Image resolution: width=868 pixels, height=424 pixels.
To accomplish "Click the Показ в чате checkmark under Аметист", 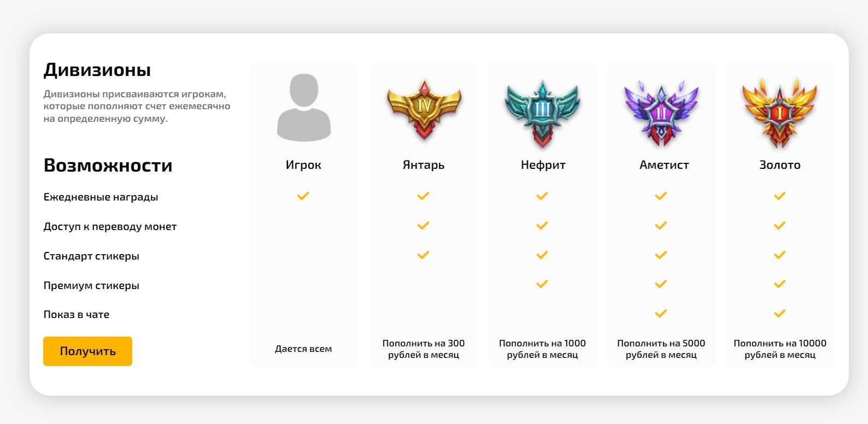I will 661,314.
